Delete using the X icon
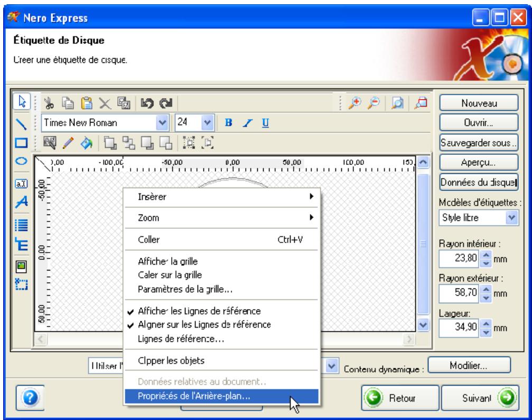This screenshot has width=532, height=420. [105, 104]
